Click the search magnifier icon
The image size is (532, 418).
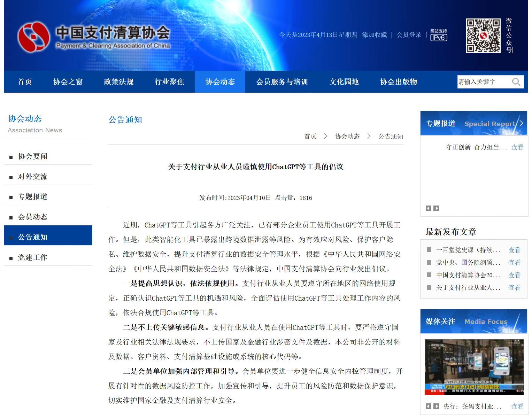click(516, 82)
